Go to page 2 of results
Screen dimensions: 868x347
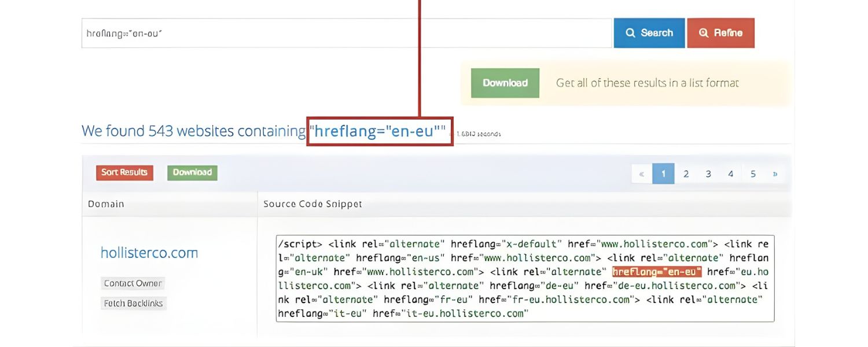[x=686, y=173]
